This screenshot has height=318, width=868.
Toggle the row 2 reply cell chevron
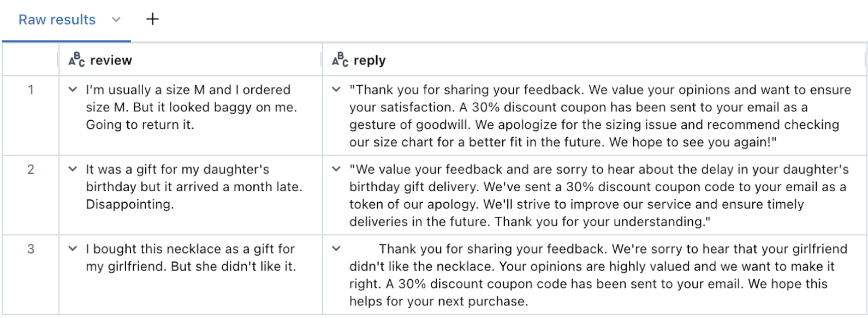(336, 169)
